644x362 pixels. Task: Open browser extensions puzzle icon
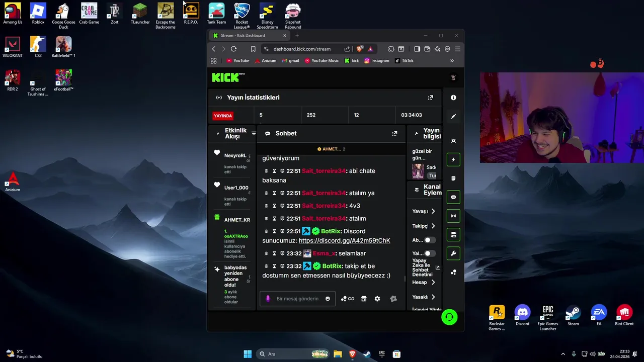pyautogui.click(x=391, y=49)
